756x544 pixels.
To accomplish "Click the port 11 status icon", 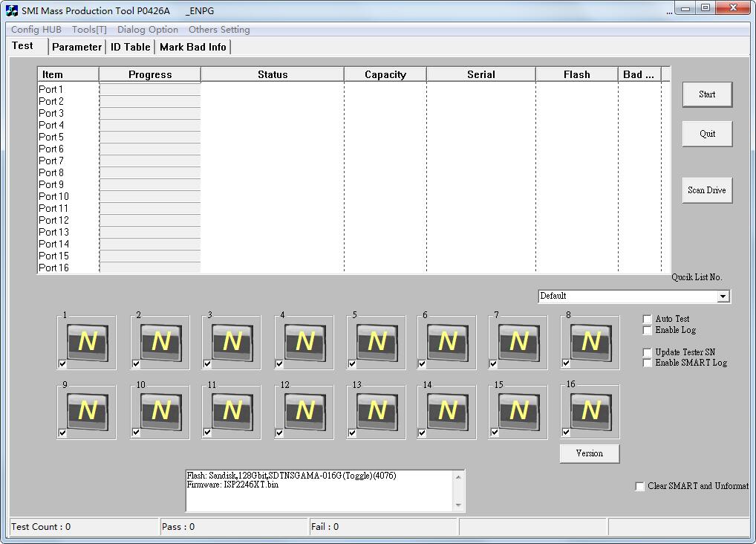I will (232, 411).
